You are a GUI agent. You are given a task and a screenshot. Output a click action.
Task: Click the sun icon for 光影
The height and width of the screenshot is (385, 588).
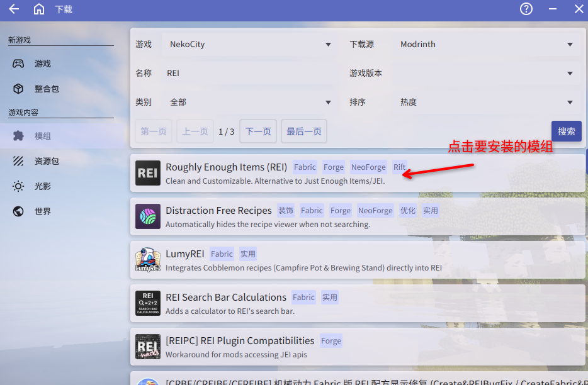point(19,186)
